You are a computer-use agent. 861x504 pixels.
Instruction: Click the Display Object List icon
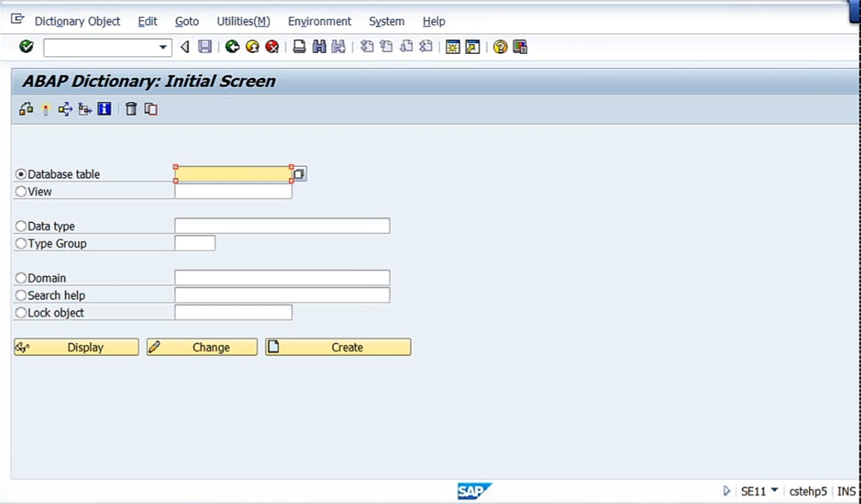[x=84, y=109]
